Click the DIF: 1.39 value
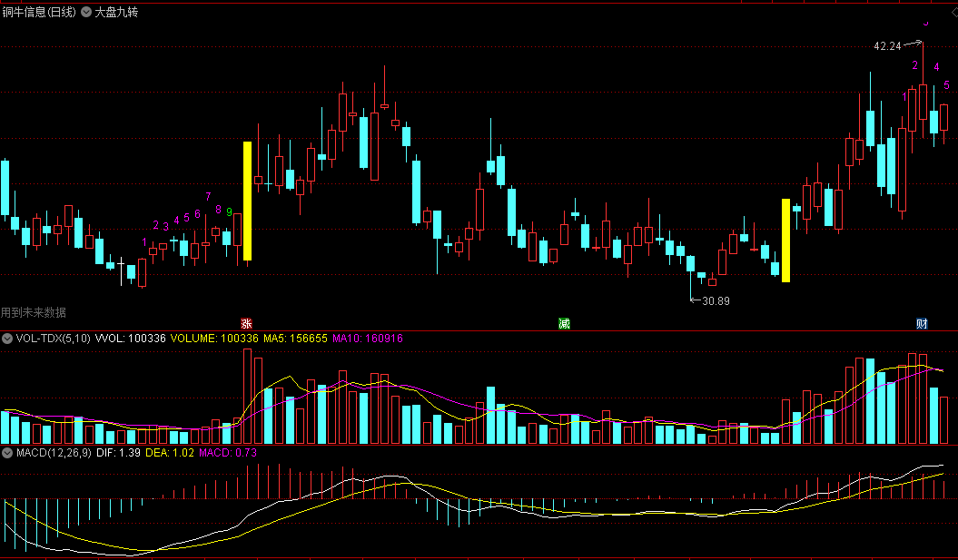 (x=119, y=453)
